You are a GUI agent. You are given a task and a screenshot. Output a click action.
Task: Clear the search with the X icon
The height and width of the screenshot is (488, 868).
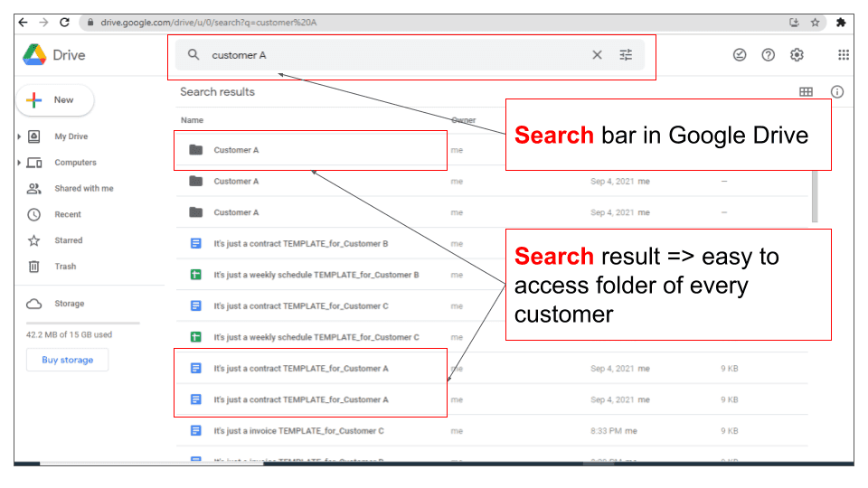click(x=597, y=55)
